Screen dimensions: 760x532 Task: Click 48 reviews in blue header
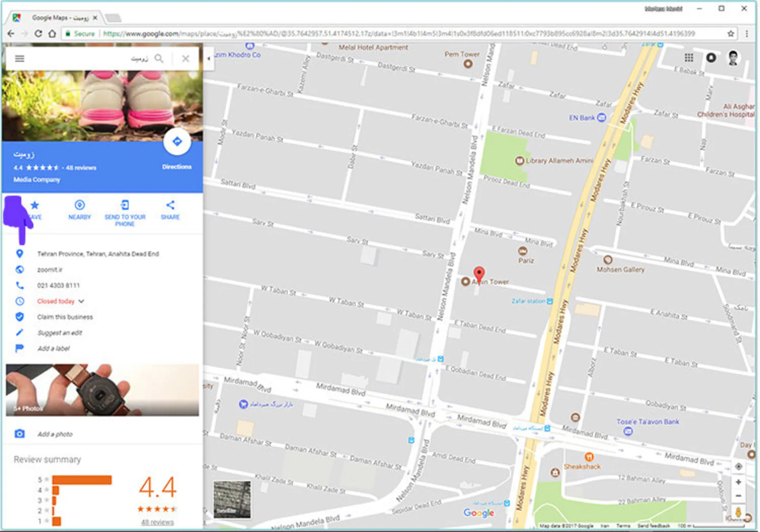[x=81, y=168]
